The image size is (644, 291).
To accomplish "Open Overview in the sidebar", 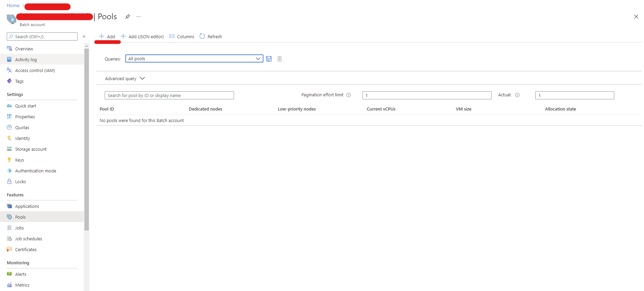I will [42, 49].
